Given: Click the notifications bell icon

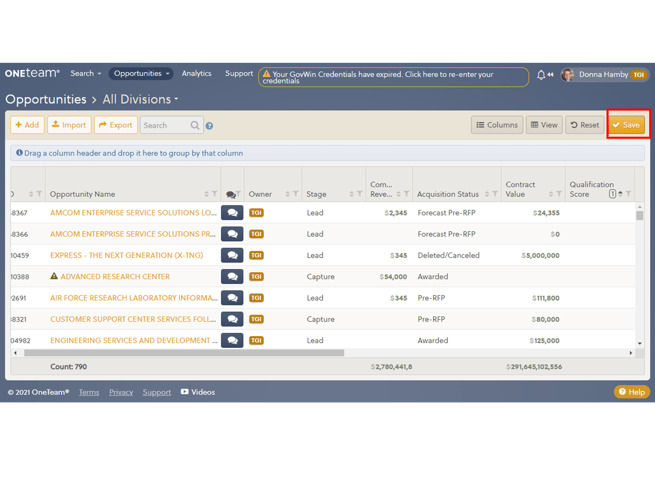Looking at the screenshot, I should [x=541, y=75].
